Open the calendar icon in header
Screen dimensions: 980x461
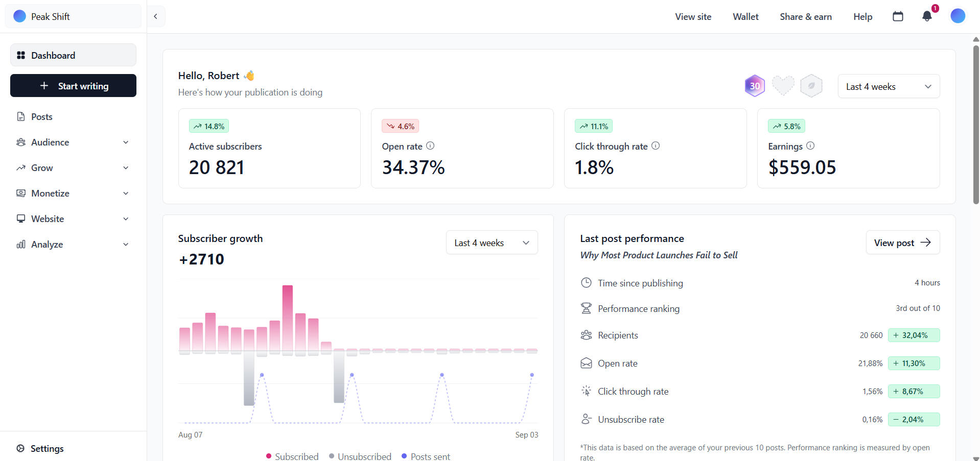click(898, 16)
